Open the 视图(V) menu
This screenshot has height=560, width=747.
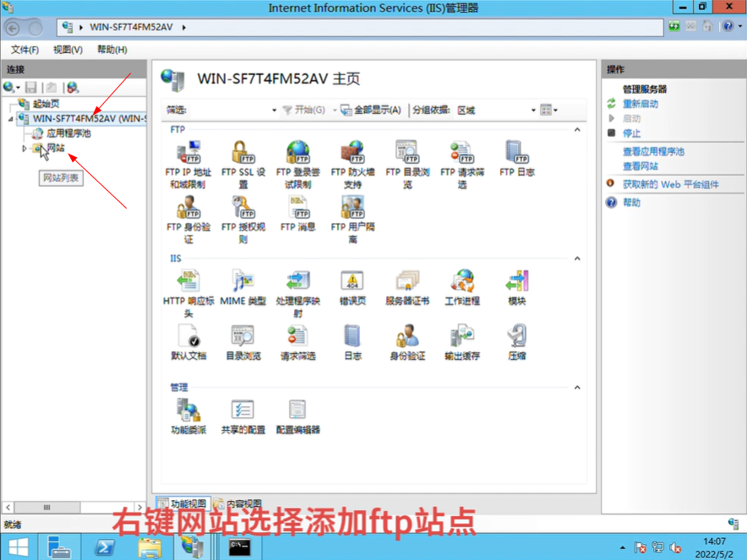68,50
